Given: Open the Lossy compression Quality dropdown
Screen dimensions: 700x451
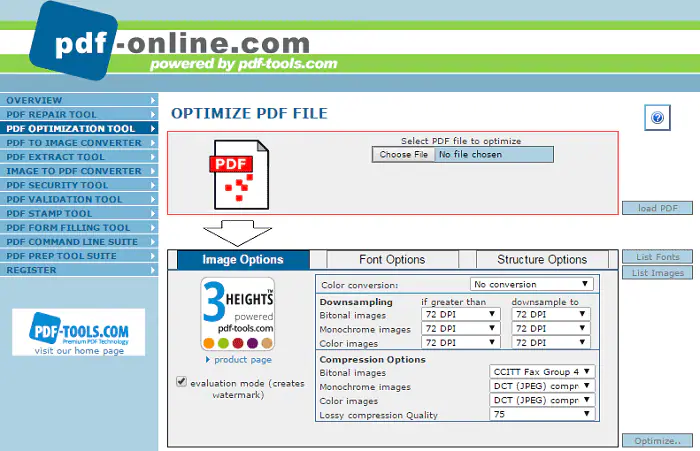Looking at the screenshot, I should pos(542,414).
